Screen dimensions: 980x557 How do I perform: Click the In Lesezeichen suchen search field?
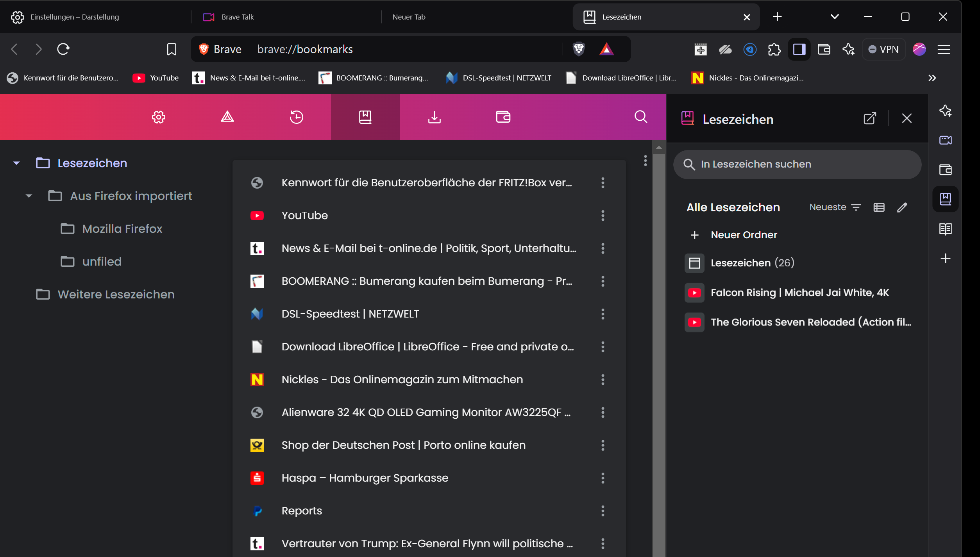coord(797,164)
